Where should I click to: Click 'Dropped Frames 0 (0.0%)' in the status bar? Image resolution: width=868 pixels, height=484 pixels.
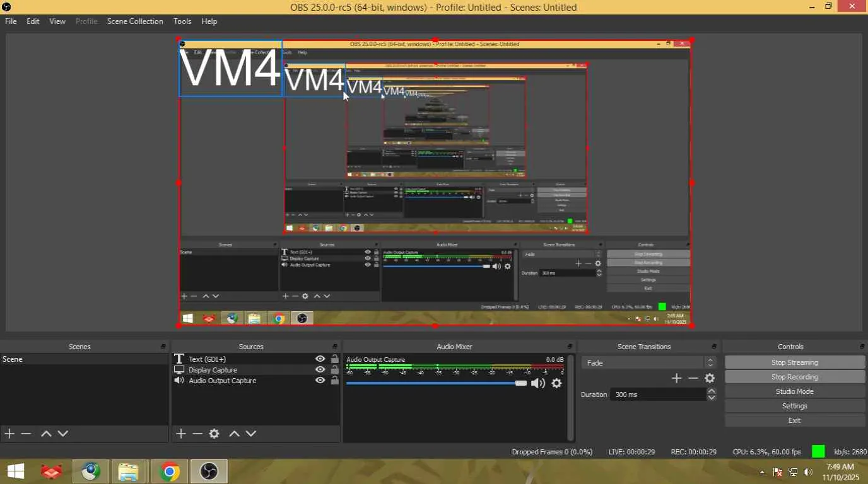click(552, 452)
